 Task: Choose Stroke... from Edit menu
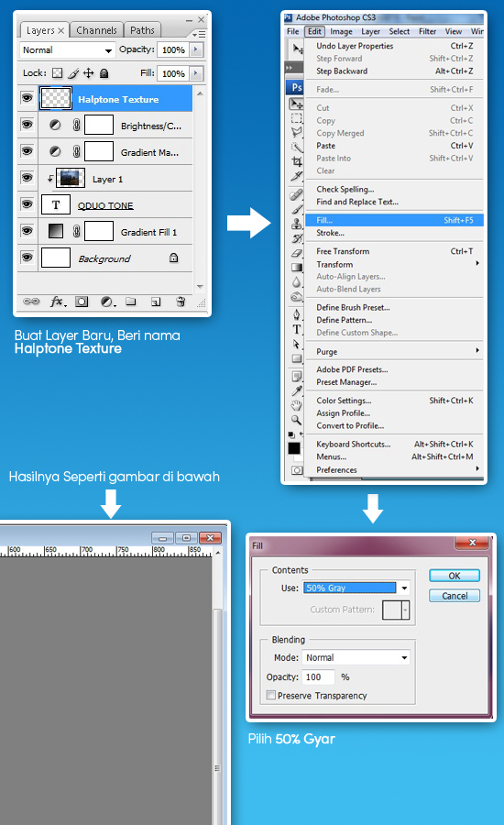(395, 233)
